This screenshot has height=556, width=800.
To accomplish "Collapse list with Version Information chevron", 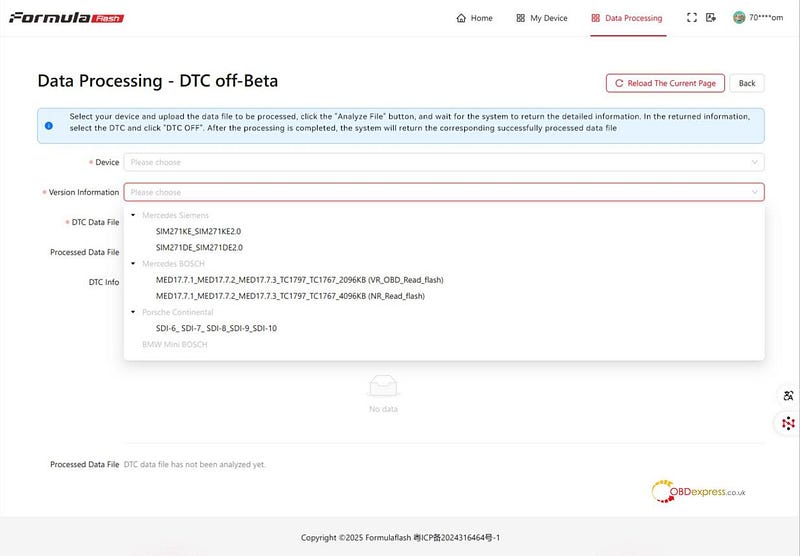I will (754, 192).
